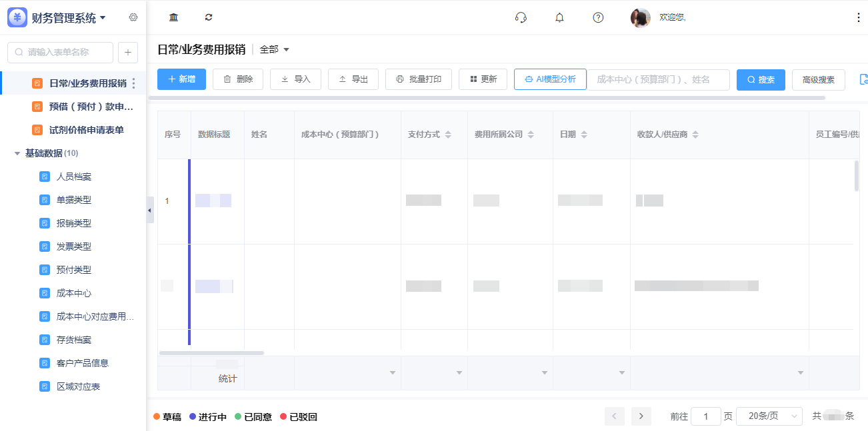The height and width of the screenshot is (431, 868).
Task: Click the 财务管理系统 yen logo icon
Action: point(17,17)
